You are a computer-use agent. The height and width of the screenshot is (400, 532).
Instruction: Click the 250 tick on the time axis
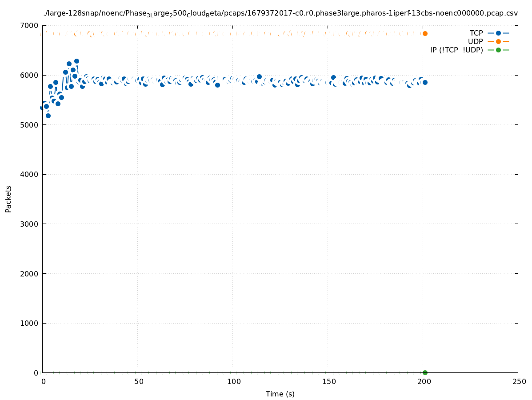(519, 382)
